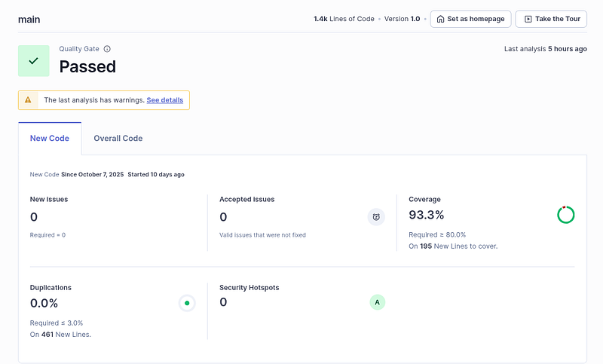Click the 461 New Lines text
The image size is (603, 364).
click(60, 335)
